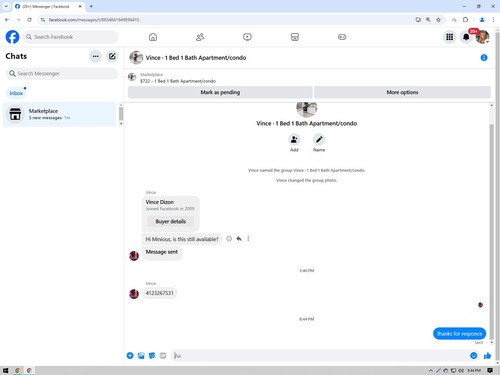Viewport: 500px width, 375px height.
Task: Click the chat list scrollbar
Action: pyautogui.click(x=121, y=114)
